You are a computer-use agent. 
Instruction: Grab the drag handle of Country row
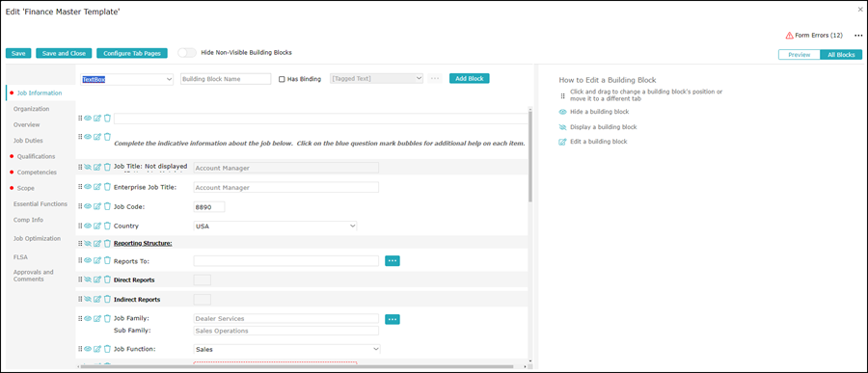80,226
